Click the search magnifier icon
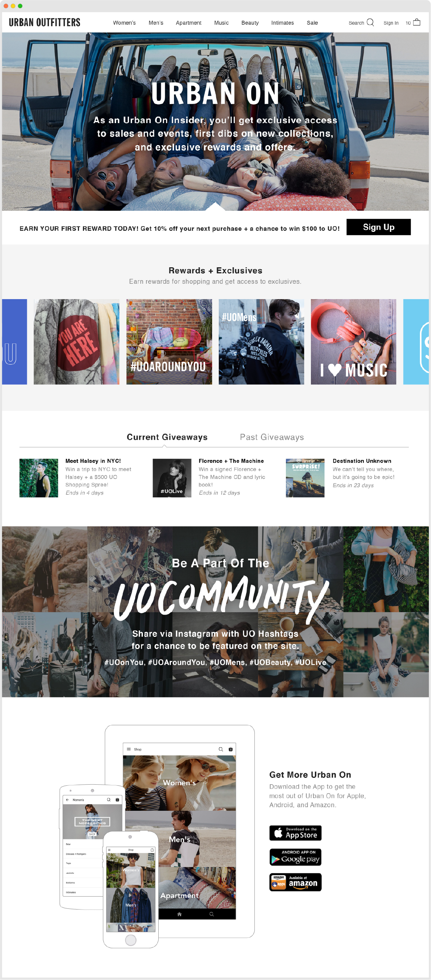The image size is (431, 980). click(370, 23)
